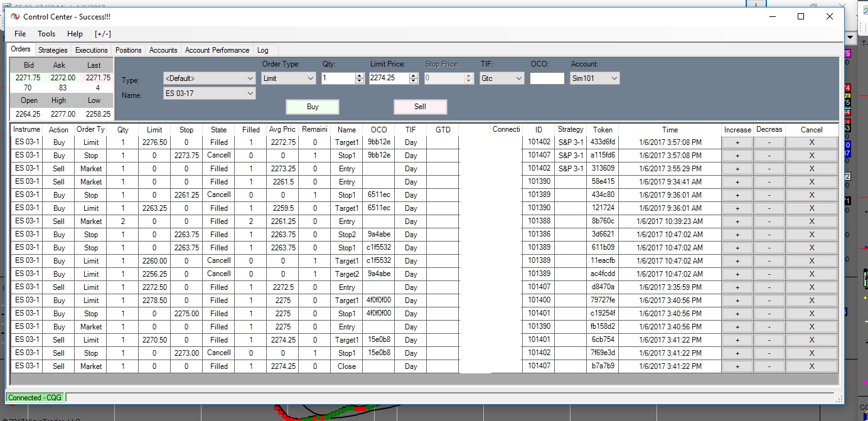Cancel order with token 611b09

point(812,248)
